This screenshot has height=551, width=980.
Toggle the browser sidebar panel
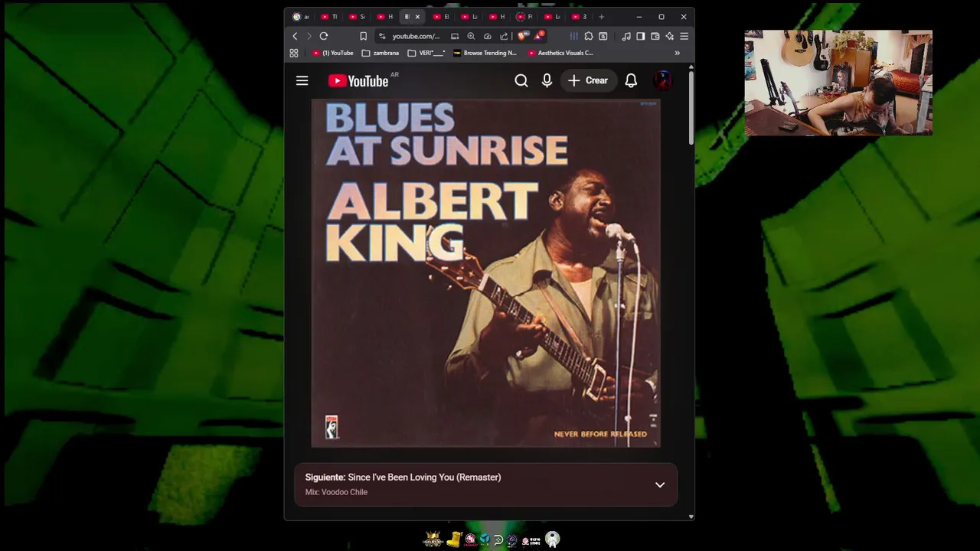tap(641, 36)
